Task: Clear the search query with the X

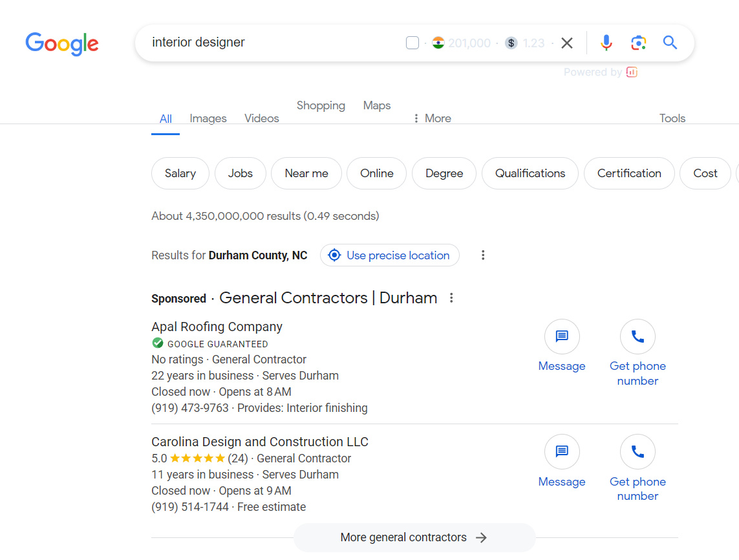Action: pyautogui.click(x=567, y=43)
